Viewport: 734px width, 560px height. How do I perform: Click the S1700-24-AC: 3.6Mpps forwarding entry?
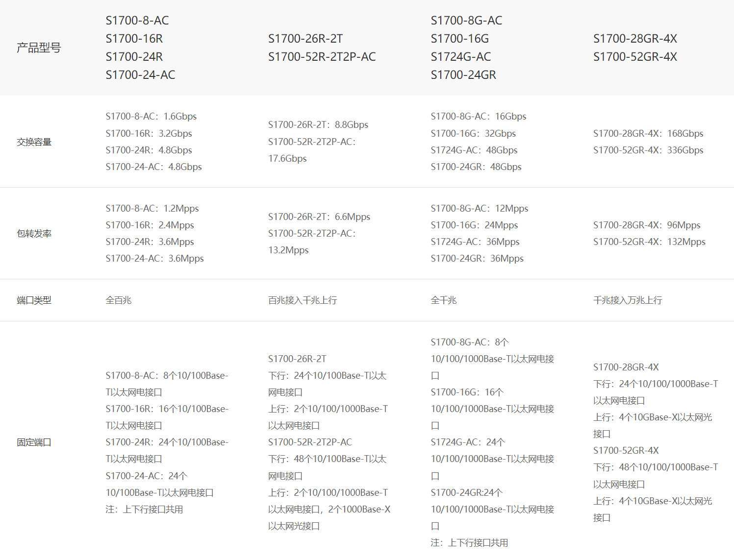(154, 259)
